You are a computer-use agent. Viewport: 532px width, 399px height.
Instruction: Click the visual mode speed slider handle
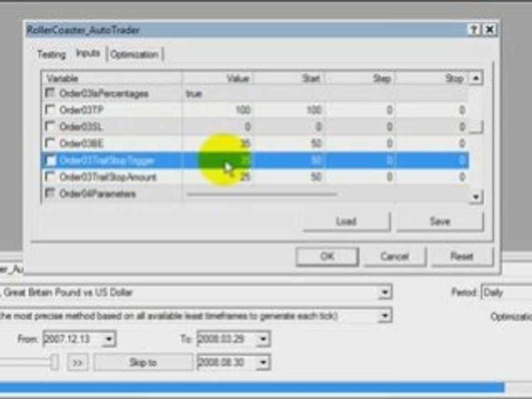pyautogui.click(x=54, y=362)
